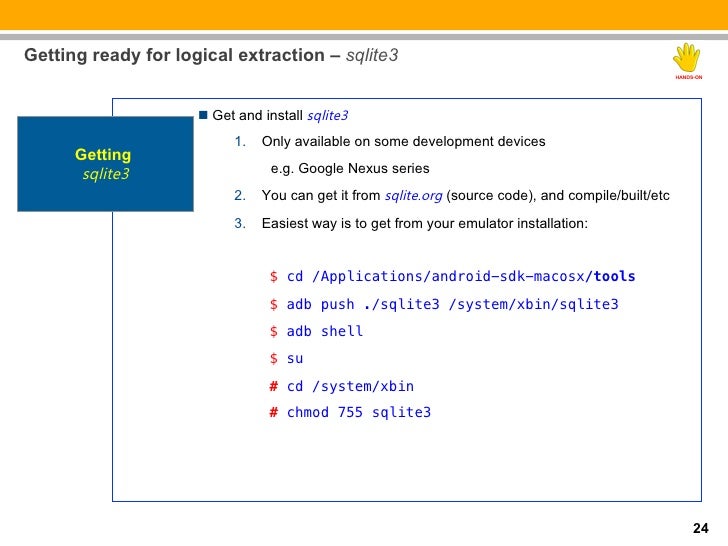Click Easiest way is to get from emulator text
Viewport: 728px width, 546px height.
click(x=425, y=224)
